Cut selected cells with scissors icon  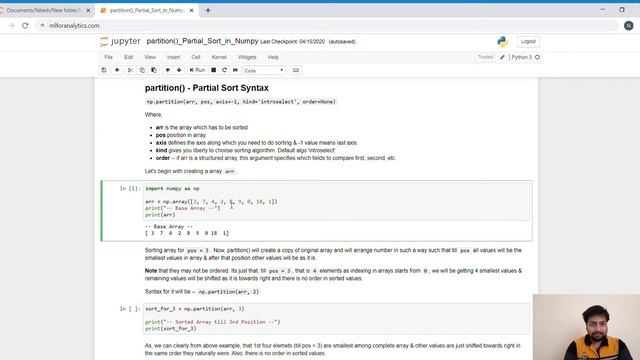tap(130, 70)
